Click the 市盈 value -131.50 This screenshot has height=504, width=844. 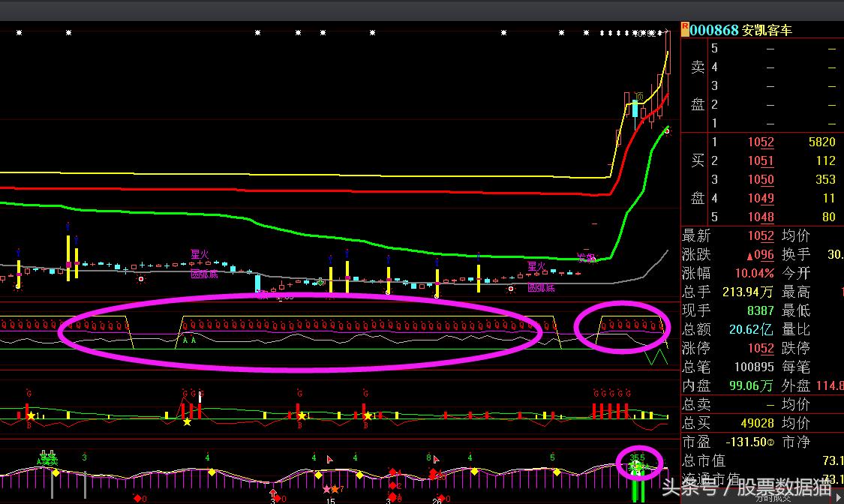pos(746,442)
